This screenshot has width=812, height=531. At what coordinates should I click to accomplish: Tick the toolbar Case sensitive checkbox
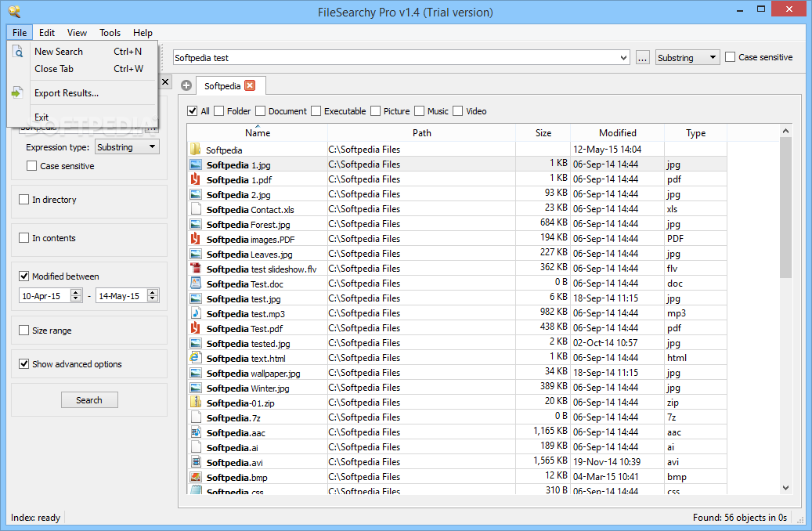point(731,57)
